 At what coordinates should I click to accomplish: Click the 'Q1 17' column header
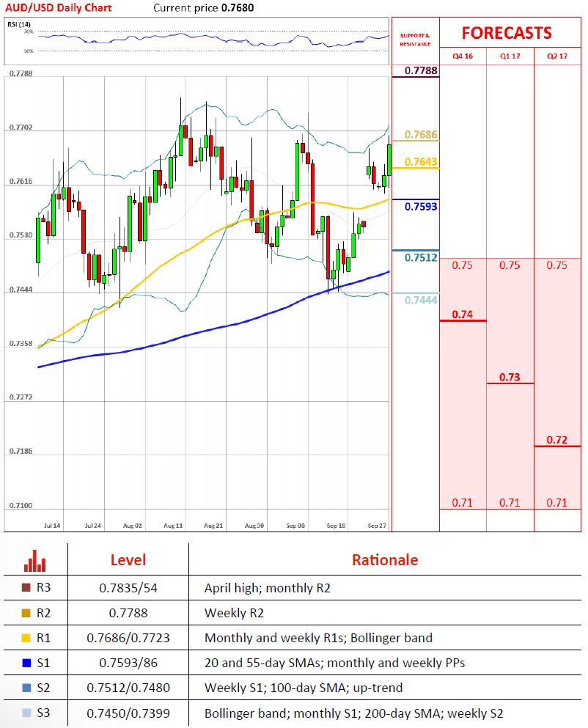[510, 56]
